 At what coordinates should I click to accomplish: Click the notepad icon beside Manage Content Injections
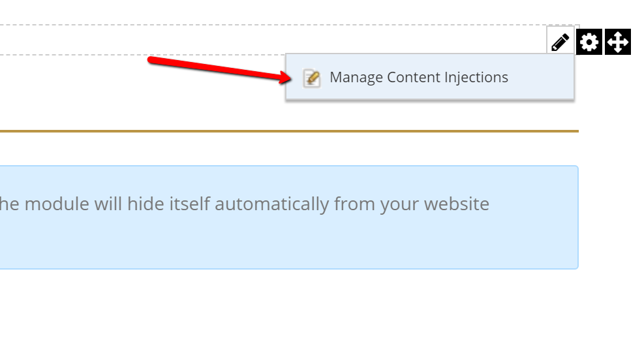click(312, 78)
